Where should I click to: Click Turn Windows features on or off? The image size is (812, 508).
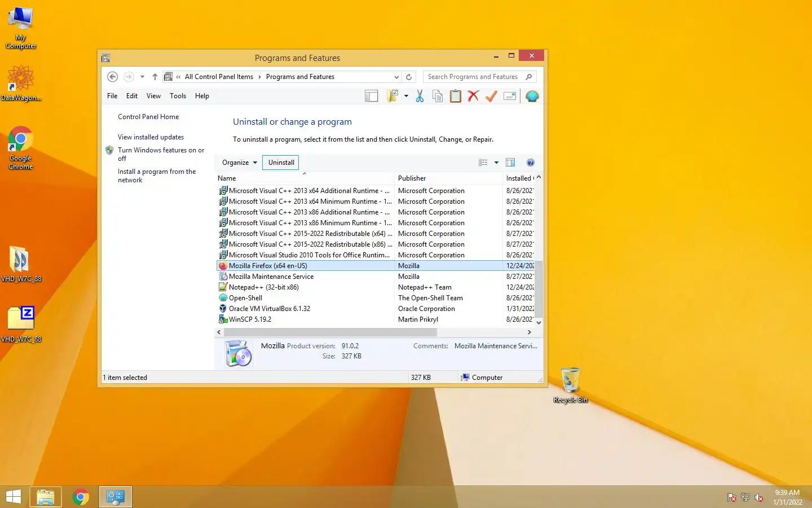pos(161,154)
